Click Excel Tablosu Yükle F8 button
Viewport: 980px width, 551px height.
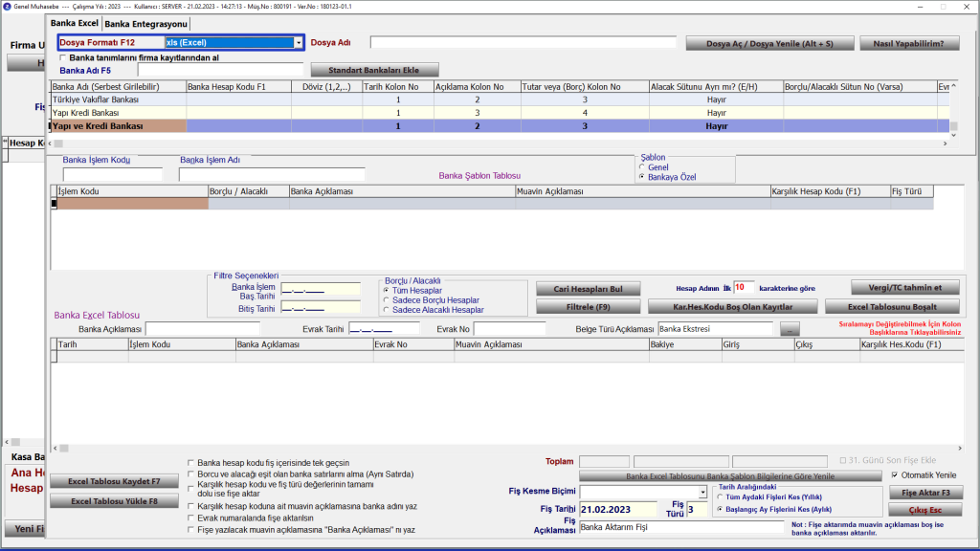tap(115, 501)
